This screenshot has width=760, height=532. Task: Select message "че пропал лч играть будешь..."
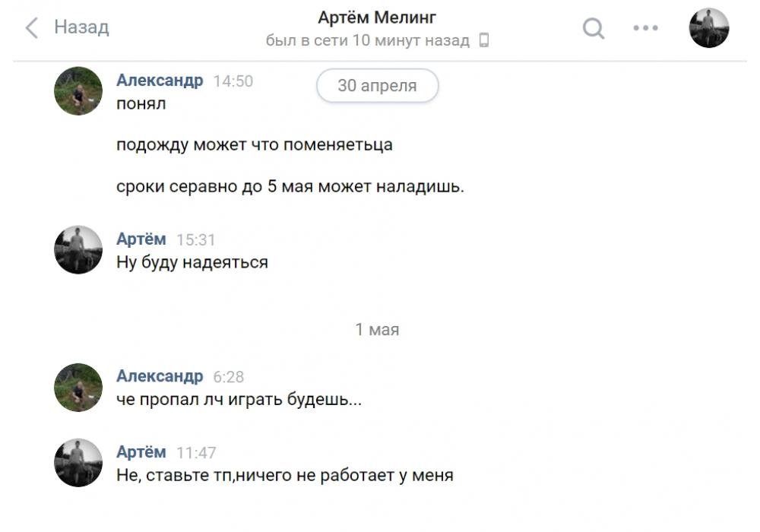239,400
